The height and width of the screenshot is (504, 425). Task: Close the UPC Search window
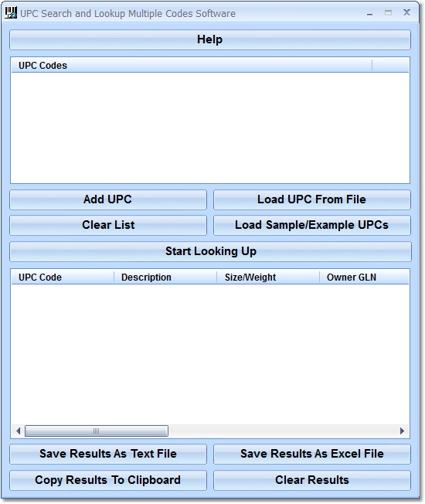[x=406, y=13]
